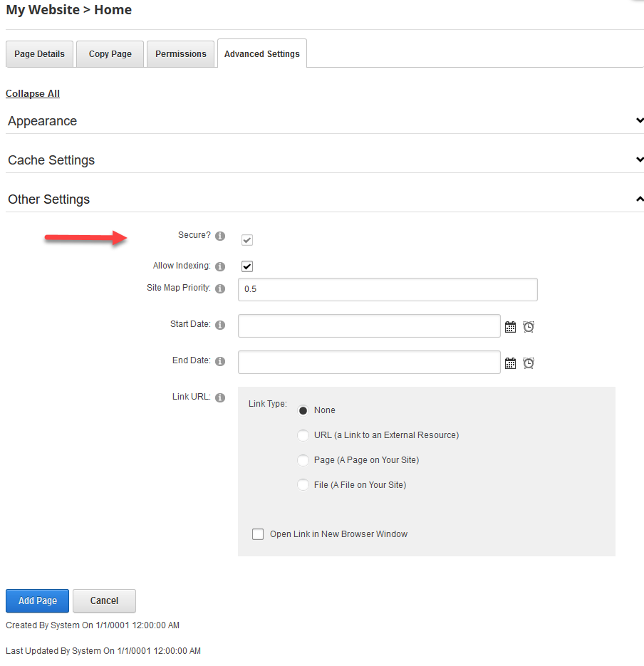
Task: Open the clock picker for End Date
Action: (528, 363)
